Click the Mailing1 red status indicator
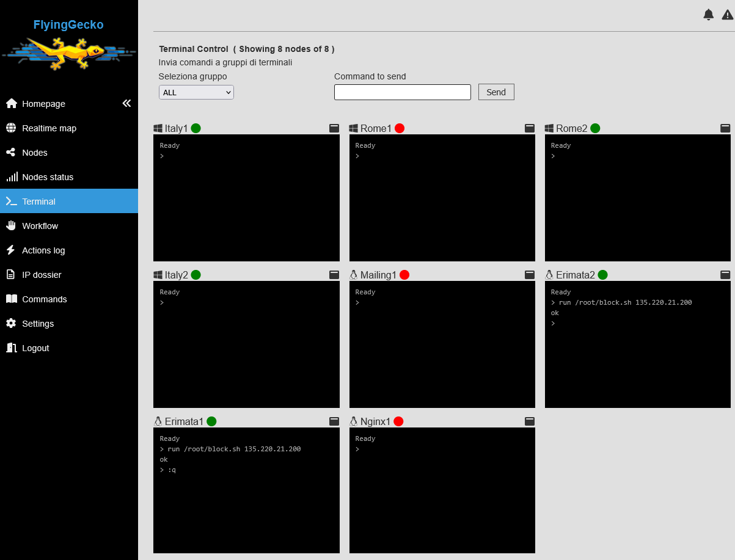The image size is (735, 560). point(404,275)
